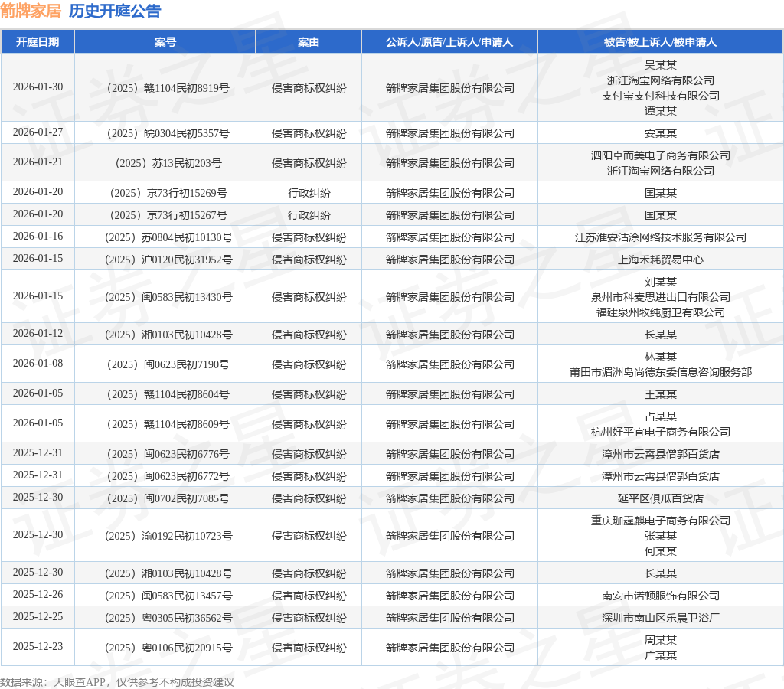
Task: Click defendant 王某某
Action: pyautogui.click(x=661, y=394)
